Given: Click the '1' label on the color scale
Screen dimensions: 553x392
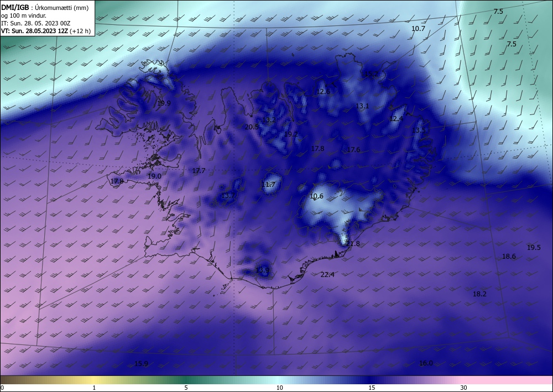Looking at the screenshot, I should [x=94, y=388].
